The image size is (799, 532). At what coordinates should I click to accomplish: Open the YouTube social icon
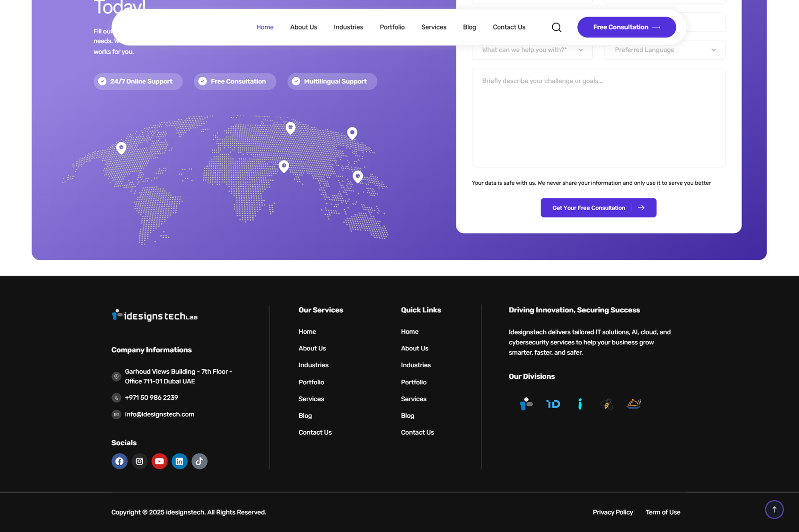click(159, 461)
